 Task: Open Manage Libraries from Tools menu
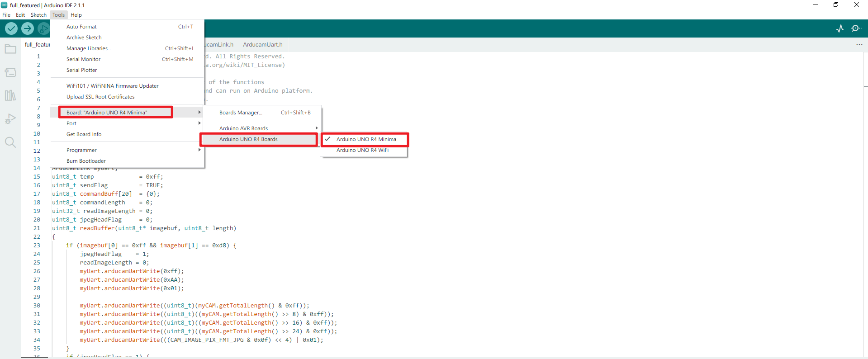click(128, 48)
